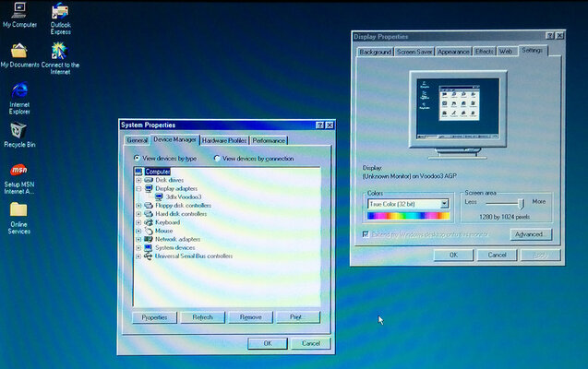Viewport: 588px width, 369px height.
Task: Click the Advanced button in Display Properties
Action: point(530,234)
